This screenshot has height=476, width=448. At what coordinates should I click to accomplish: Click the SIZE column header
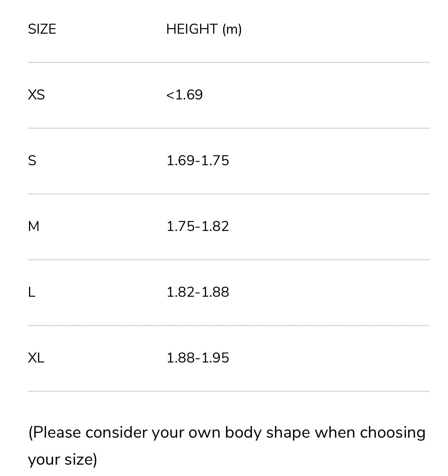click(42, 29)
